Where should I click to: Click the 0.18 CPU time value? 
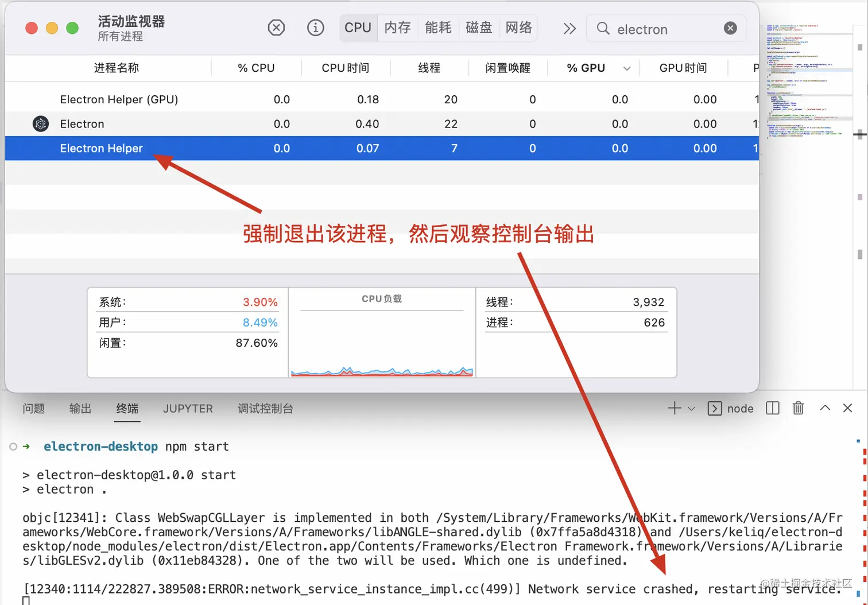(x=368, y=99)
